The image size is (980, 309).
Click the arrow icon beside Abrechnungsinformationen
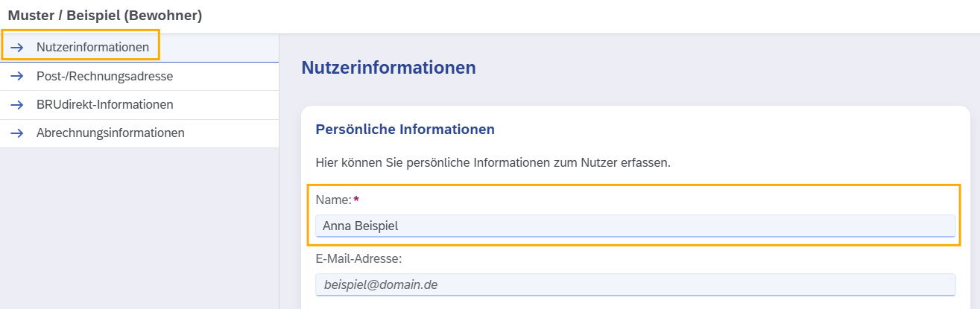click(x=17, y=133)
